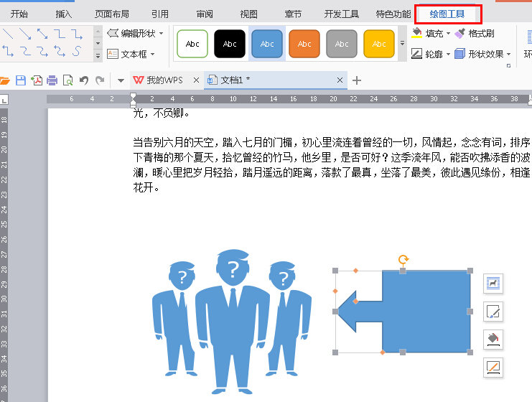Open the 填充 fill dropdown arrow
This screenshot has height=402, width=532.
coord(448,34)
